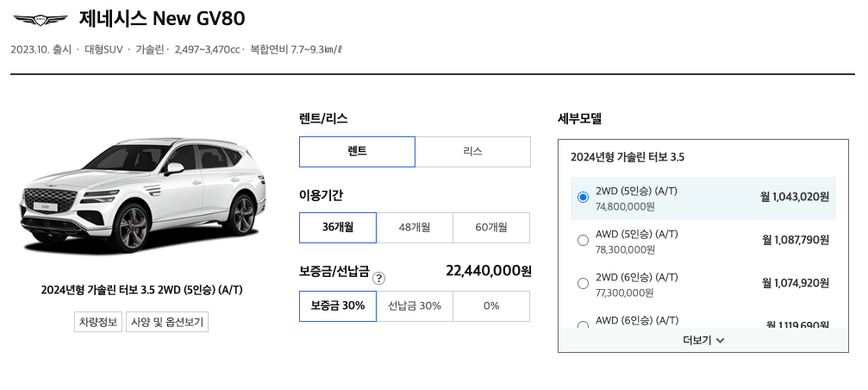Open the 차량정보 button

(97, 322)
